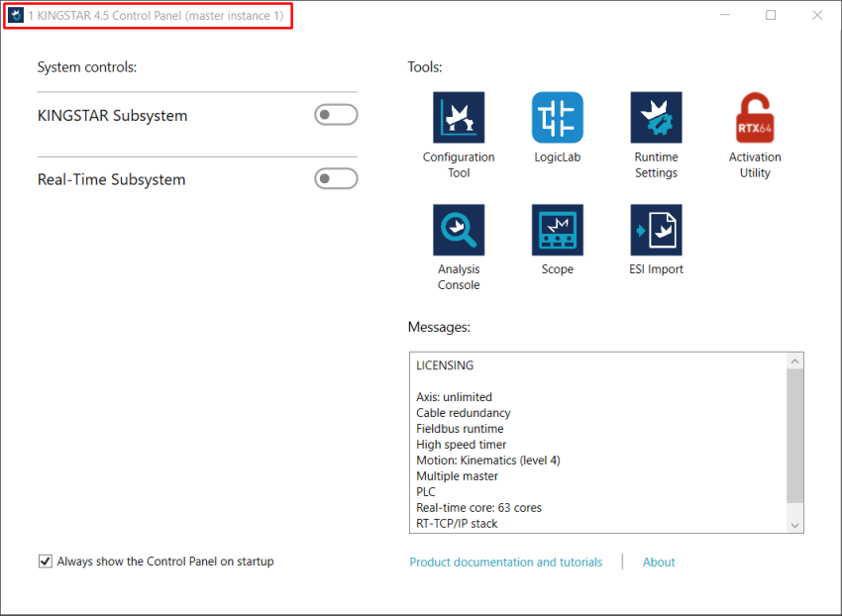Minimize the Control Panel window
Viewport: 842px width, 616px height.
(725, 15)
